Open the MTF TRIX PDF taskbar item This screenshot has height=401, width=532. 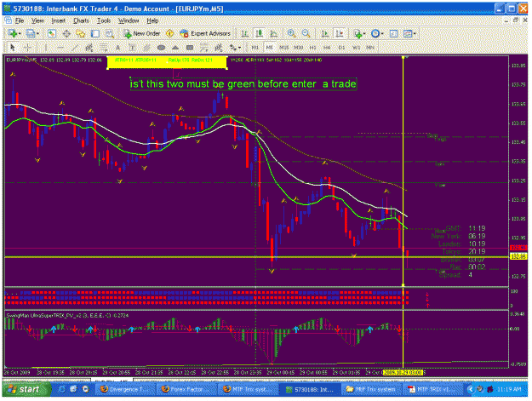(x=432, y=389)
